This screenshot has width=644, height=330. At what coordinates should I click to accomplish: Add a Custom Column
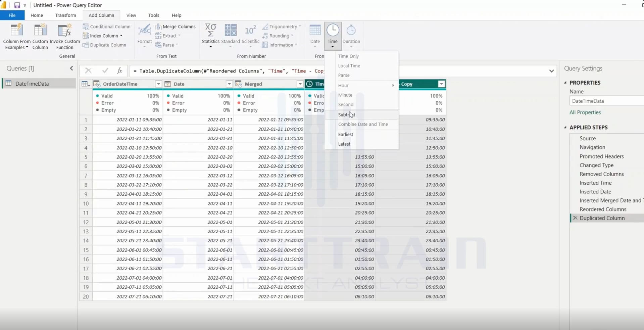(x=40, y=37)
